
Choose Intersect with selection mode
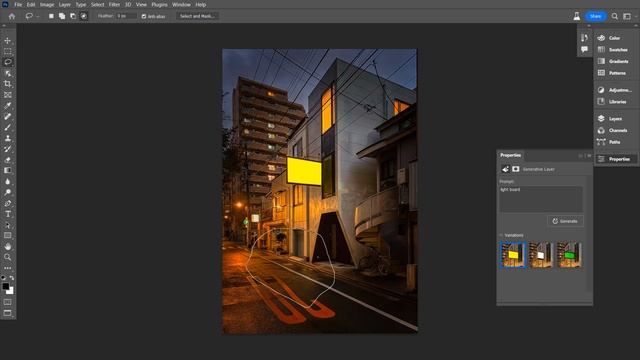84,16
